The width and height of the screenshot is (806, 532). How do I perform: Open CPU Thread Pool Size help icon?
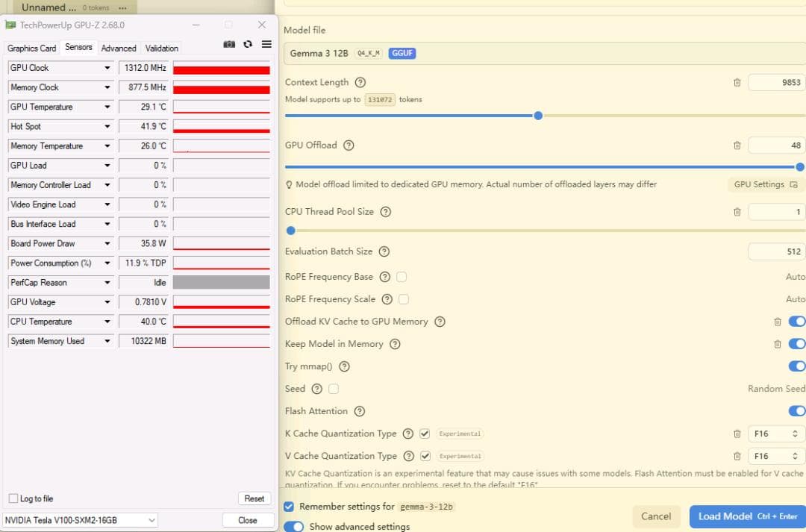386,212
